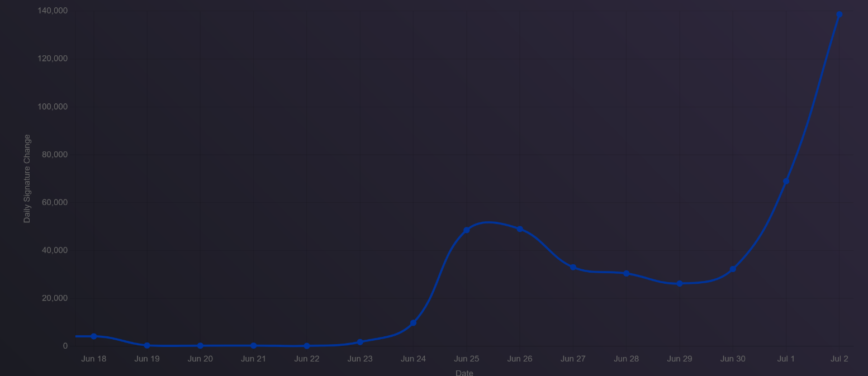Click the Jun 27 data point
868x376 pixels.
[573, 268]
